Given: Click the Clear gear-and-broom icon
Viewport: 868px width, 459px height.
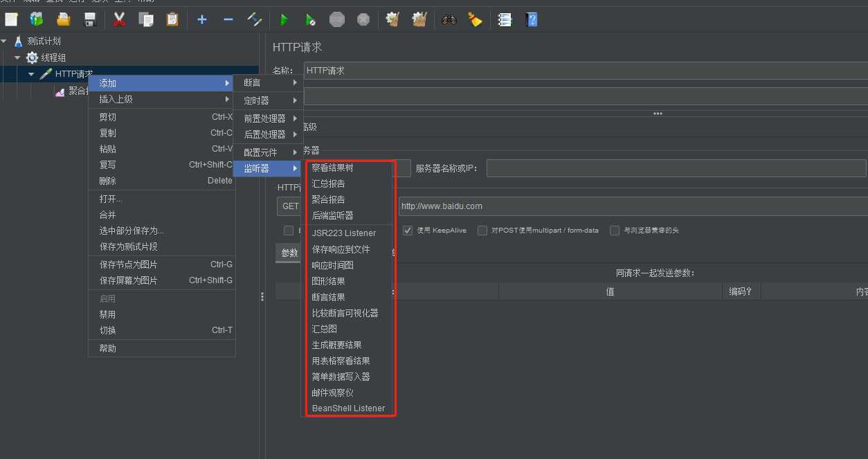Looking at the screenshot, I should point(392,19).
